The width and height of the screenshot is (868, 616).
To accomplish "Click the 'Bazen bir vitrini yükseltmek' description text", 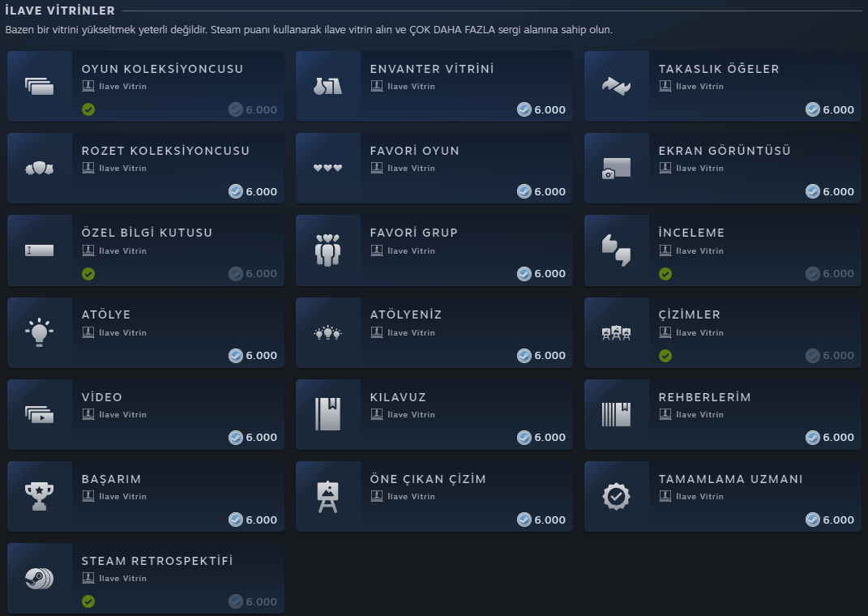I will tap(309, 30).
